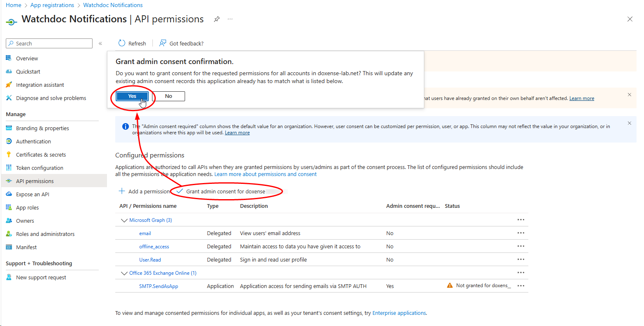The height and width of the screenshot is (326, 644).
Task: Click the warning icon in Status column
Action: click(x=450, y=286)
